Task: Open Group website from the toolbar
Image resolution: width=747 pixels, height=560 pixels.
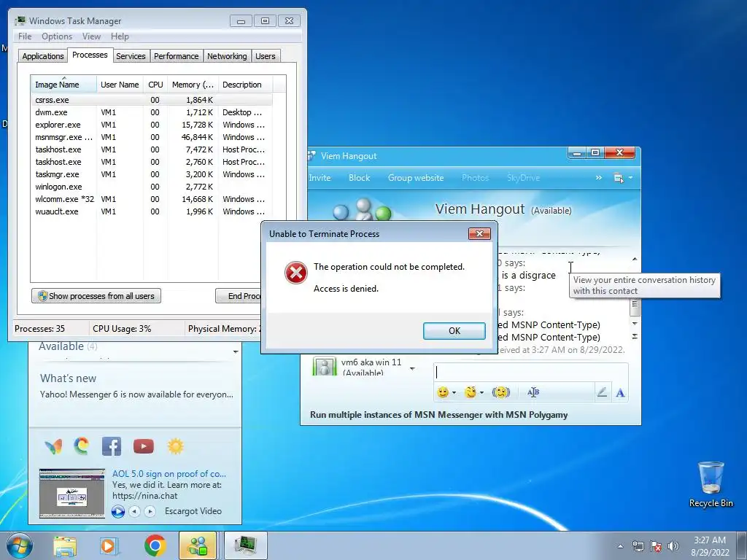Action: pos(415,178)
